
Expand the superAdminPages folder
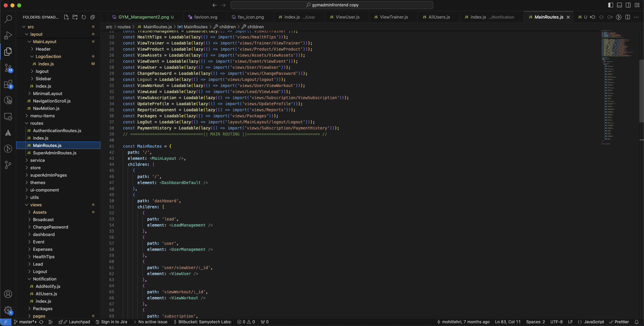48,175
